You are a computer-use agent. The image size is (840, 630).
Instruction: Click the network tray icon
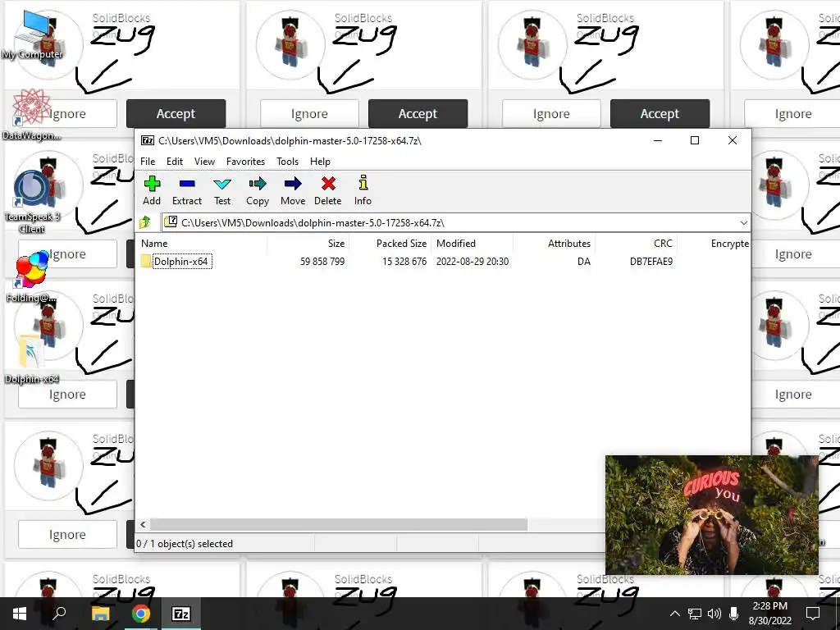pos(695,614)
